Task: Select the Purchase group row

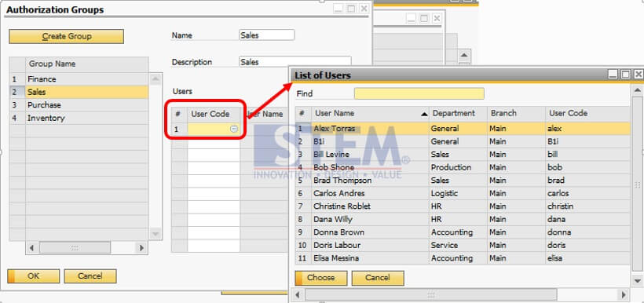Action: click(87, 105)
